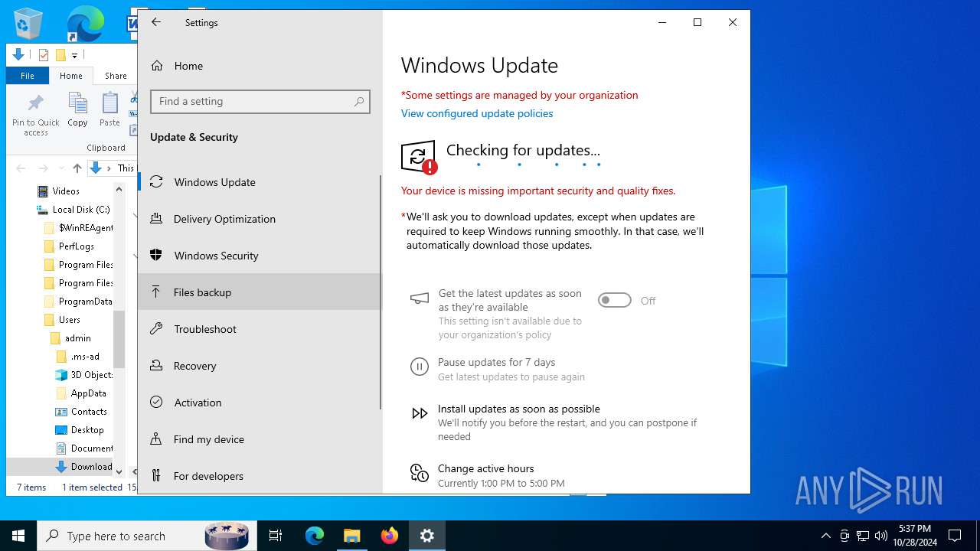Open Task View on taskbar

pos(276,536)
